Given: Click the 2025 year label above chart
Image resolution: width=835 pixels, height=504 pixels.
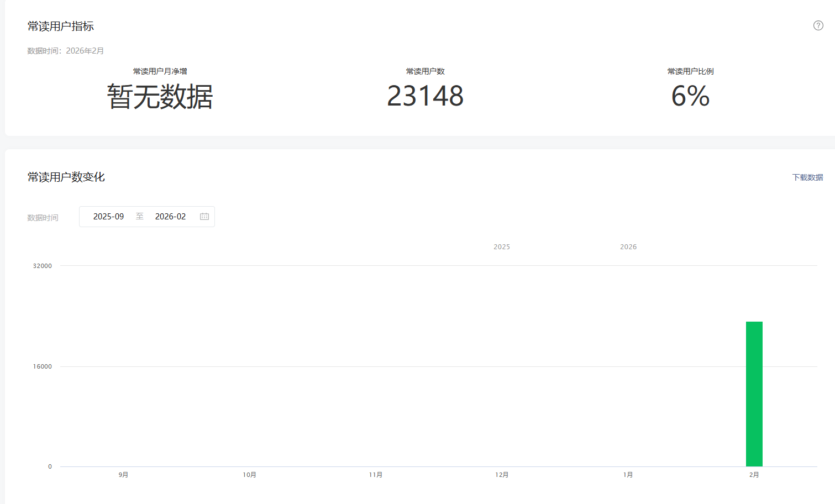Looking at the screenshot, I should (502, 247).
